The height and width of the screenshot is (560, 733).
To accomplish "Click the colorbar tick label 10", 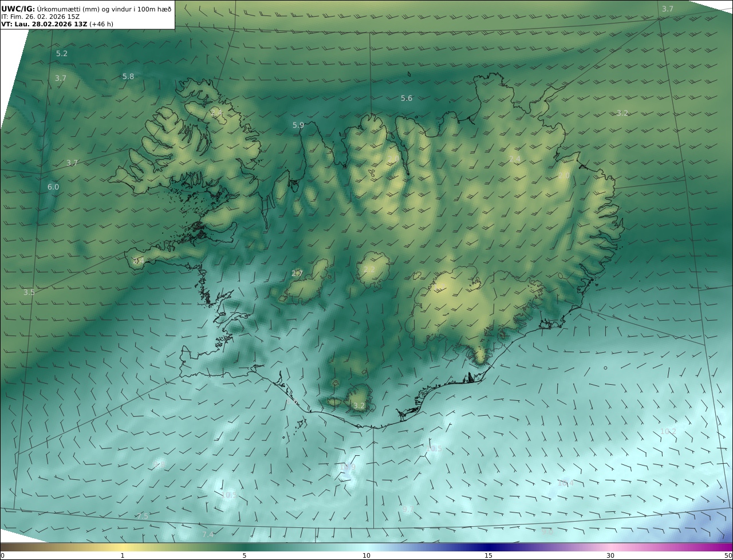I will pyautogui.click(x=366, y=555).
